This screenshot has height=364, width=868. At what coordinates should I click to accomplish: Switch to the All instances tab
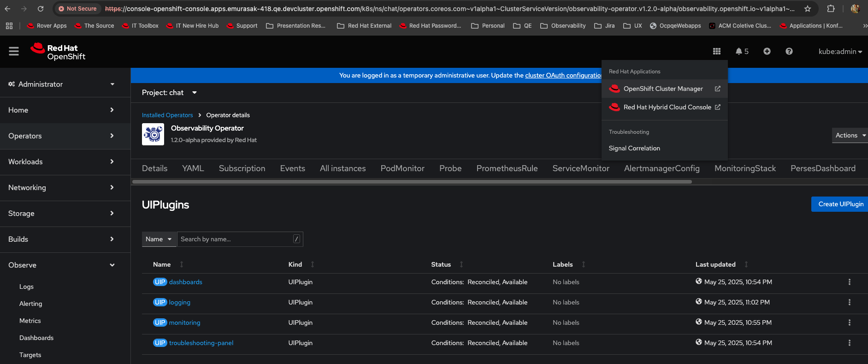(343, 168)
